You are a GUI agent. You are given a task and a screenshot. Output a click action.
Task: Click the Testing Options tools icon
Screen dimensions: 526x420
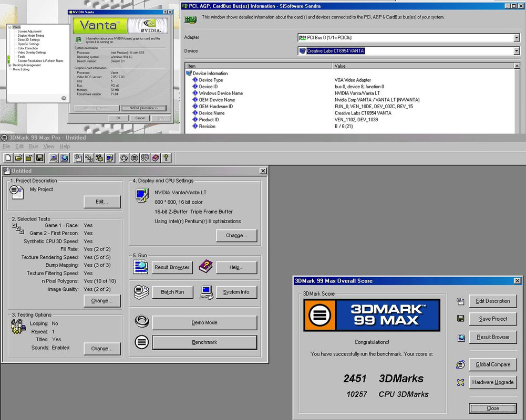tap(18, 327)
